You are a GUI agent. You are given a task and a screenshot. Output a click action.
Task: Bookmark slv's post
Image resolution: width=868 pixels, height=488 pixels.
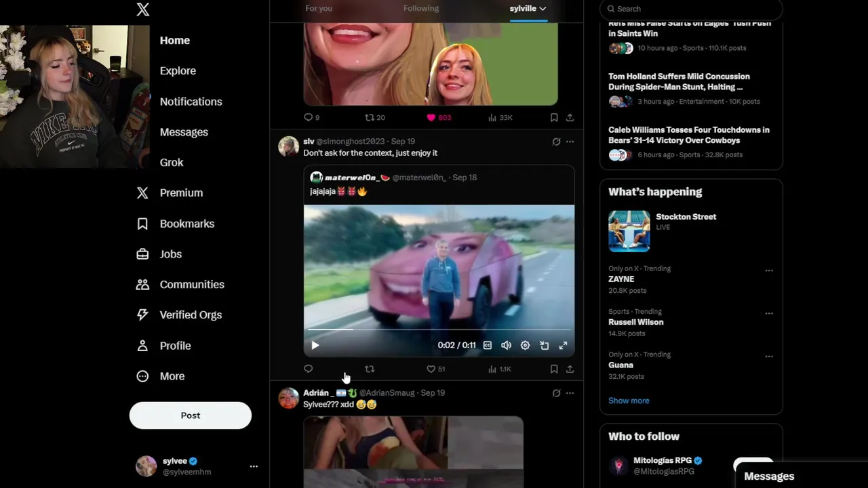click(x=554, y=369)
